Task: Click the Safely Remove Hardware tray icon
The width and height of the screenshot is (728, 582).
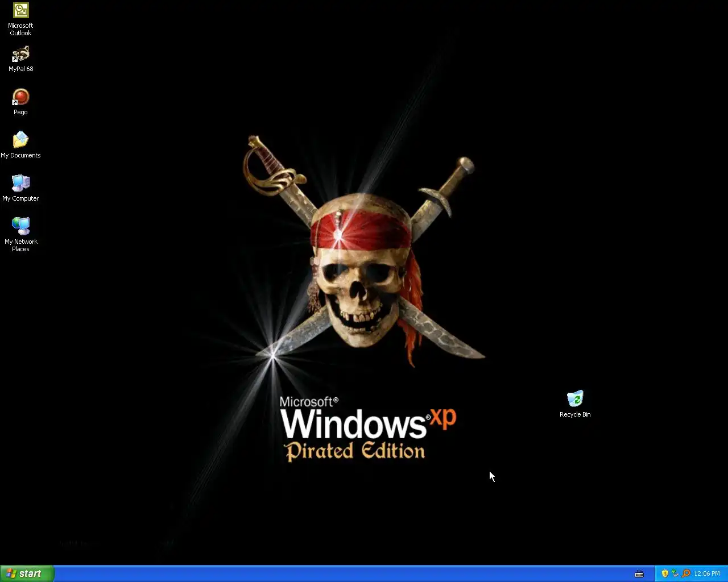Action: 675,573
